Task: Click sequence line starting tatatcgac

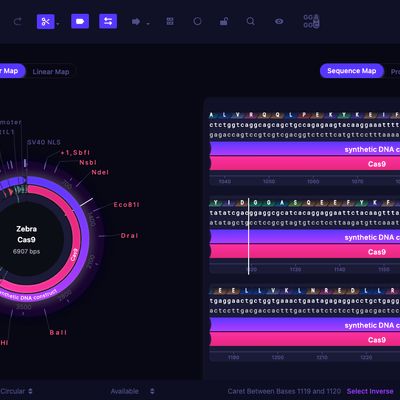Action: (305, 213)
